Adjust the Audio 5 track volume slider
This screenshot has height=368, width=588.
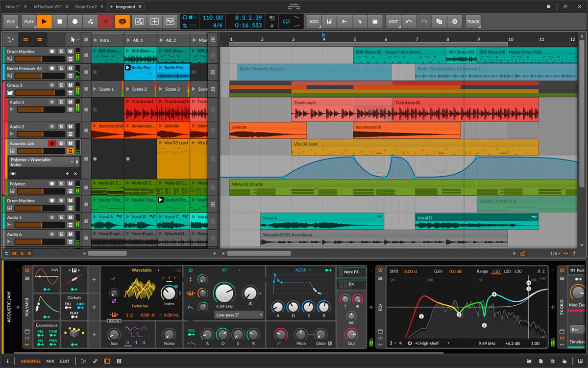[x=41, y=225]
